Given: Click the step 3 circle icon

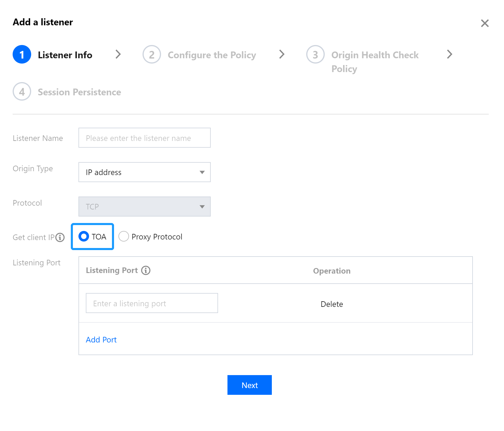Looking at the screenshot, I should (x=315, y=54).
